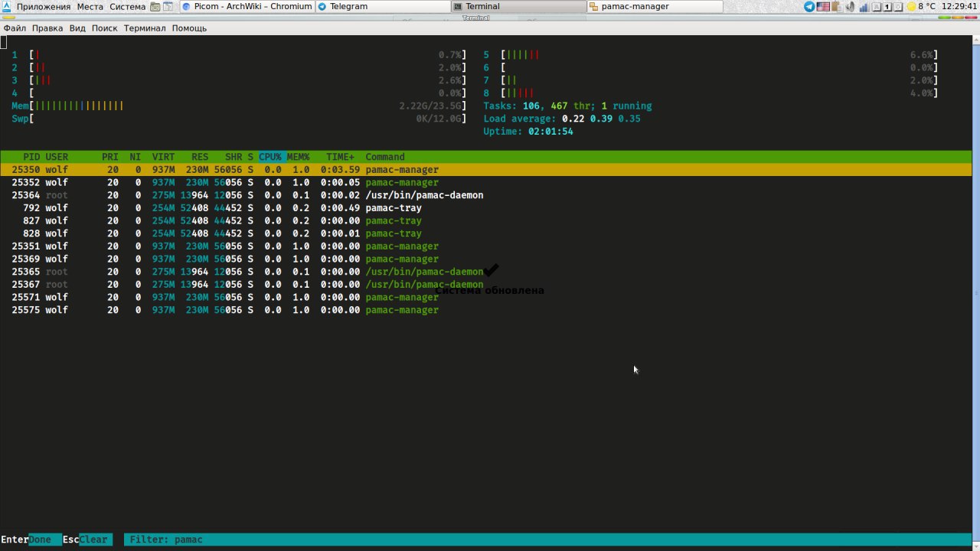This screenshot has height=551, width=980.
Task: Sort by PRI column header
Action: (x=110, y=157)
